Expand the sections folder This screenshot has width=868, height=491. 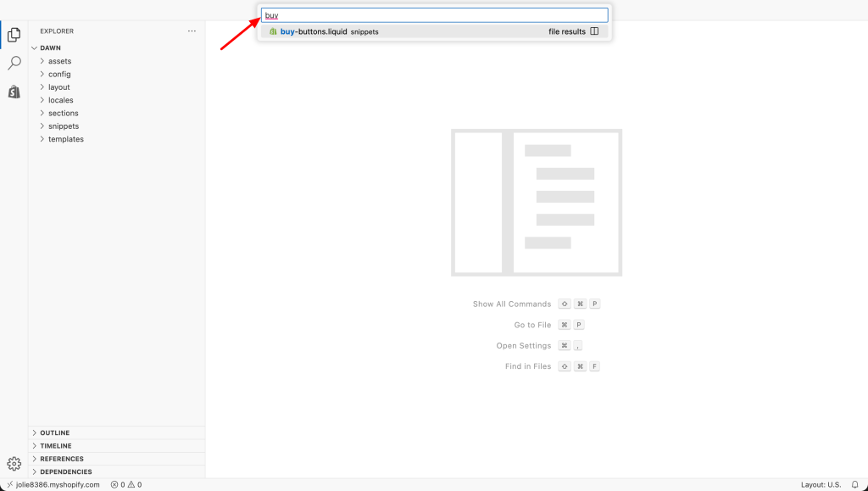pos(63,113)
